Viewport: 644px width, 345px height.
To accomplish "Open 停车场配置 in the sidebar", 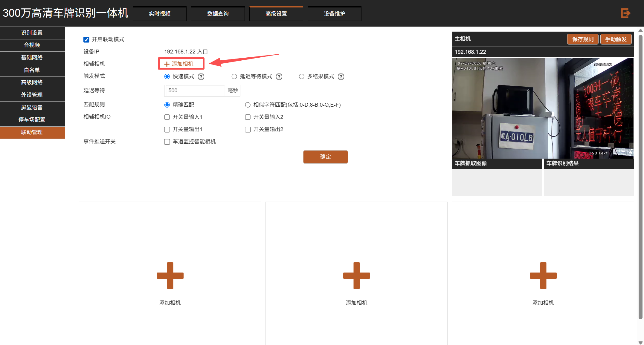I will [x=32, y=120].
